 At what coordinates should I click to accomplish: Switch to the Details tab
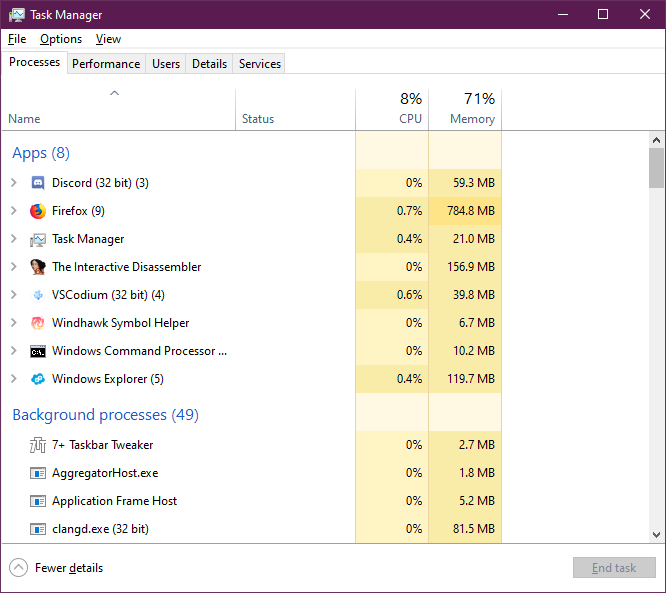[x=209, y=64]
